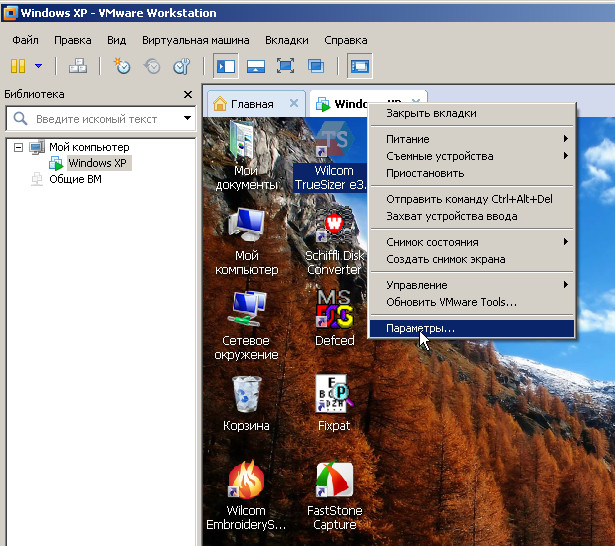The image size is (615, 546).
Task: Open the Справка menu
Action: [346, 40]
